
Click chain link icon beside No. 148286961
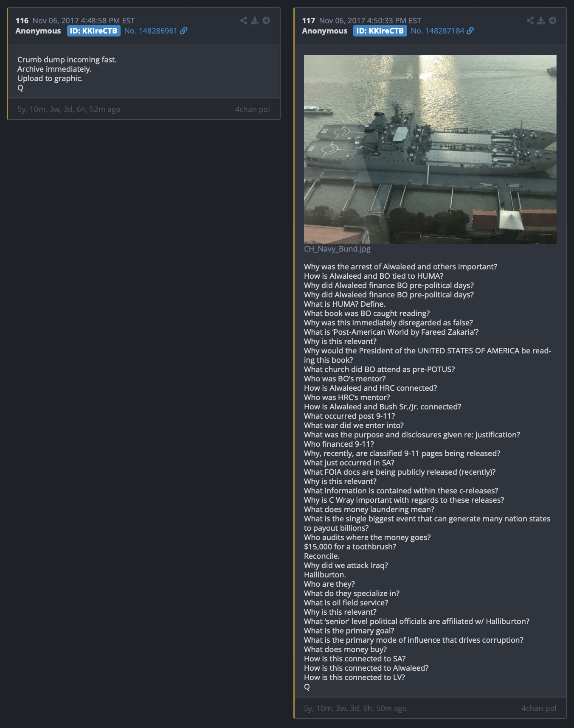[x=184, y=31]
